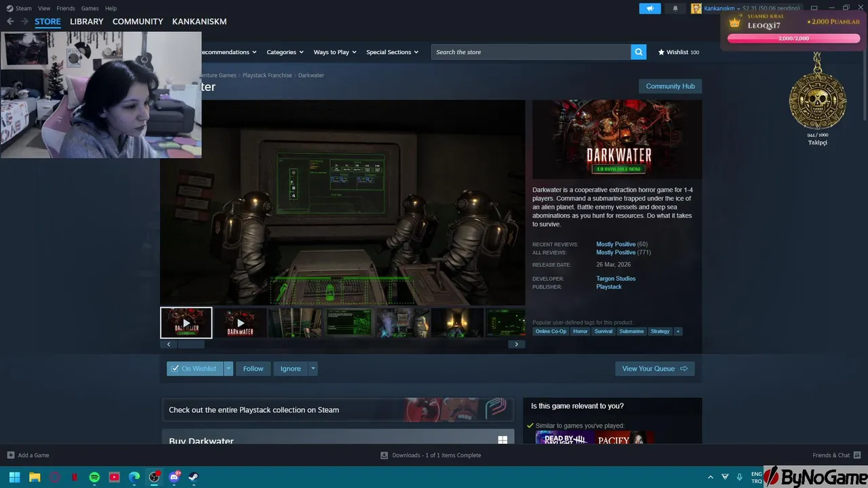
Task: Expand the Special Sections dropdown
Action: pyautogui.click(x=392, y=52)
